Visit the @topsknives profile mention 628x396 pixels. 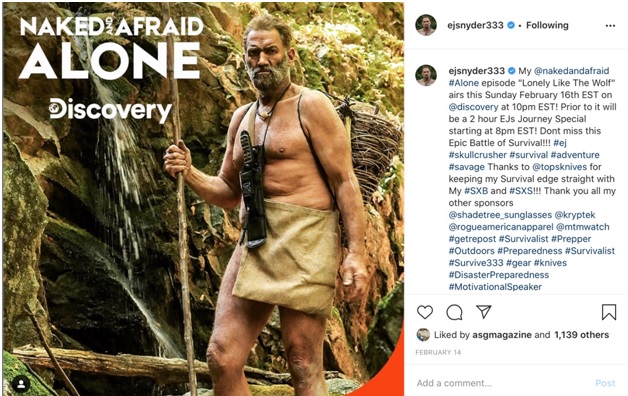559,167
